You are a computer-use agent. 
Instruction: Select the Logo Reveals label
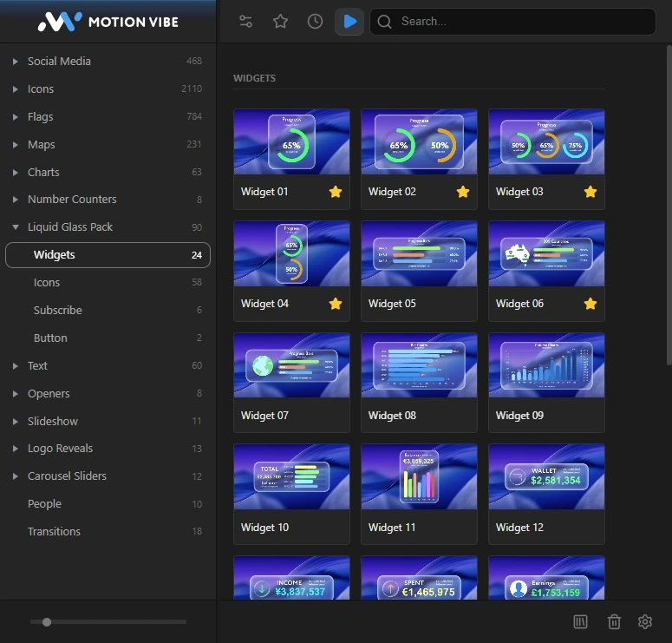click(60, 449)
